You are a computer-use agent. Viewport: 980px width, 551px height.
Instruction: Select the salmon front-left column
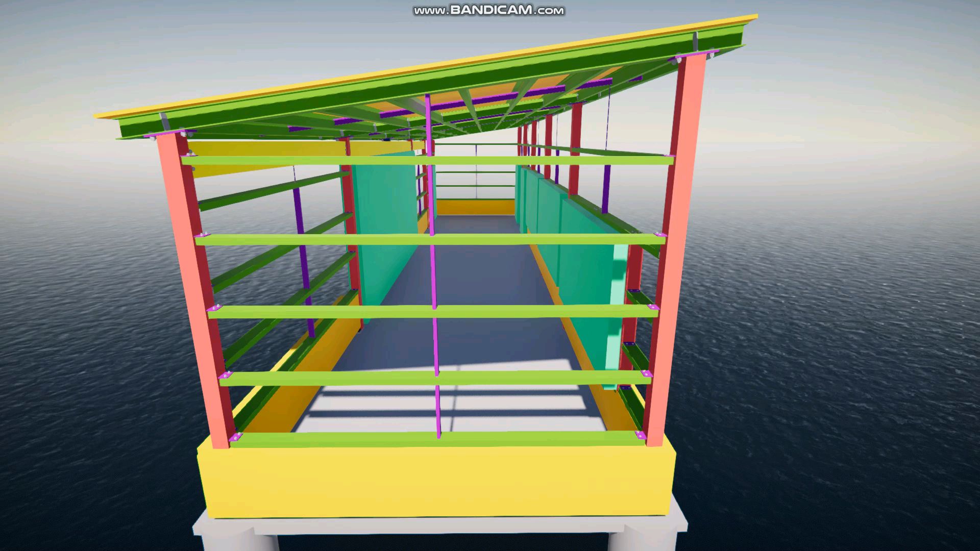[x=193, y=291]
